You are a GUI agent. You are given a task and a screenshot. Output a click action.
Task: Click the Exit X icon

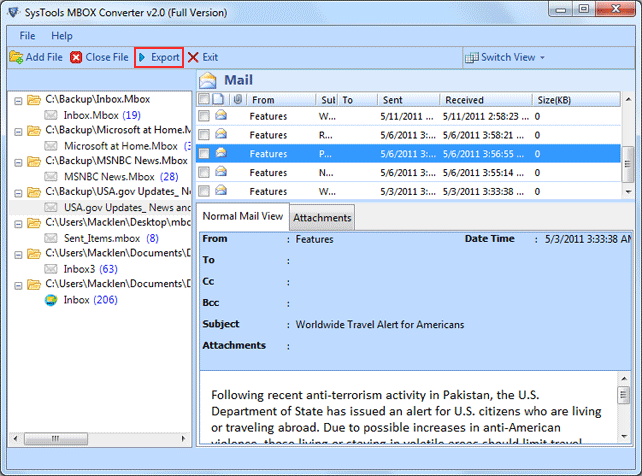click(x=193, y=57)
